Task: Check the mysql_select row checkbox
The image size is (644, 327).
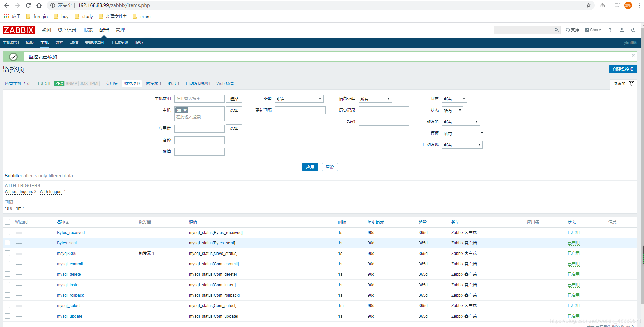Action: 7,305
